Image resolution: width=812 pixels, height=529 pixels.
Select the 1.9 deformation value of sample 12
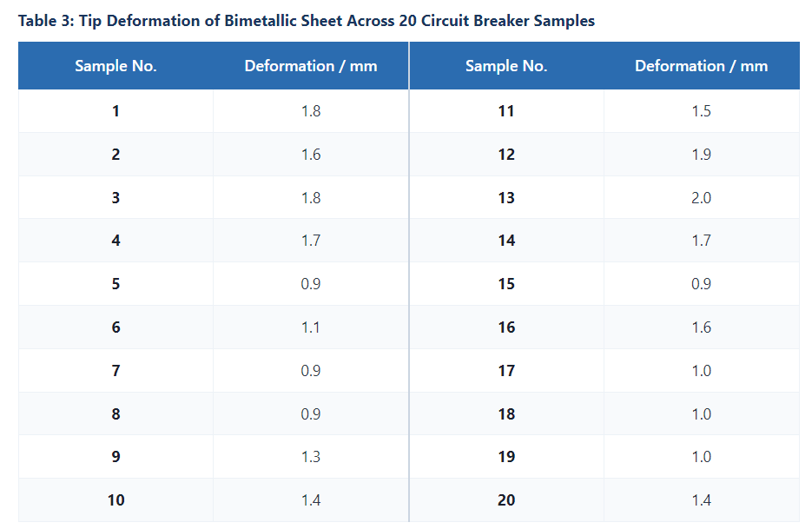coord(702,155)
